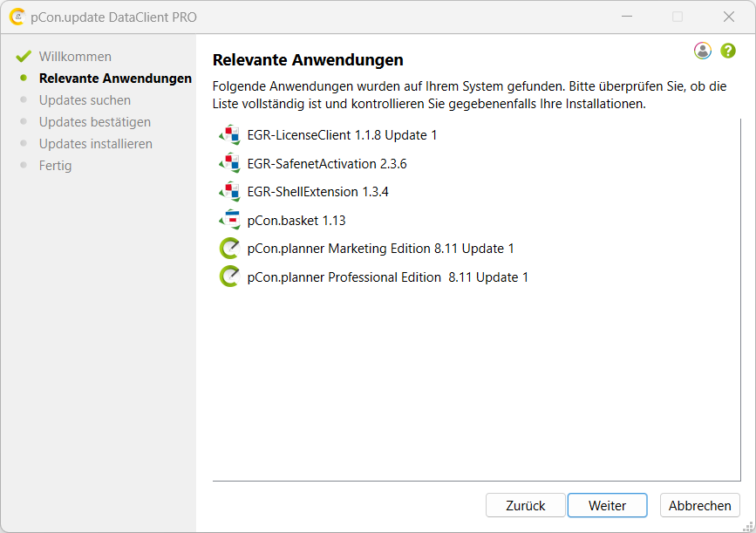
Task: Select the Updates installieren step
Action: (x=95, y=144)
